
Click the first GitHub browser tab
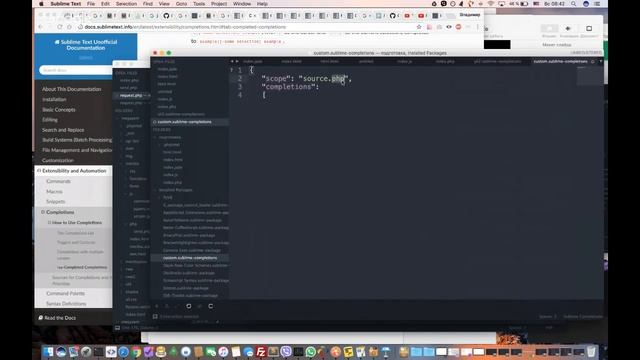coord(167,16)
